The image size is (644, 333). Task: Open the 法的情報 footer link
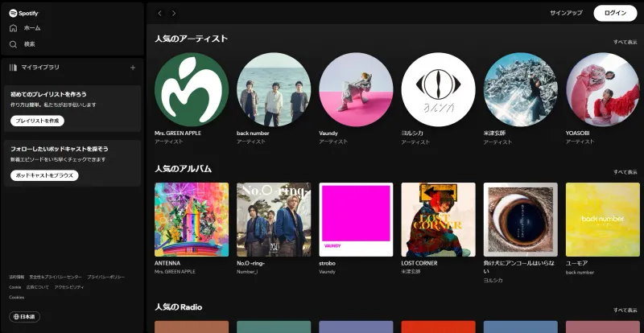click(x=16, y=277)
